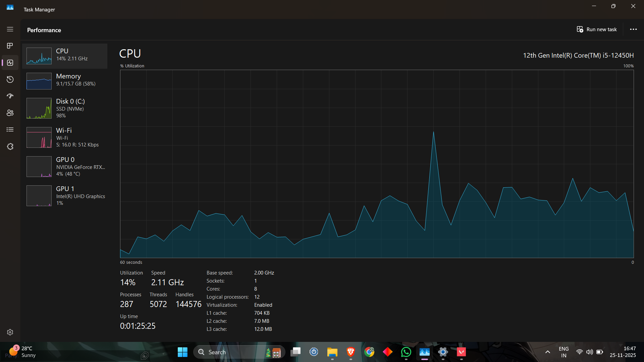Open WhatsApp from the taskbar
This screenshot has height=362, width=644.
click(406, 352)
